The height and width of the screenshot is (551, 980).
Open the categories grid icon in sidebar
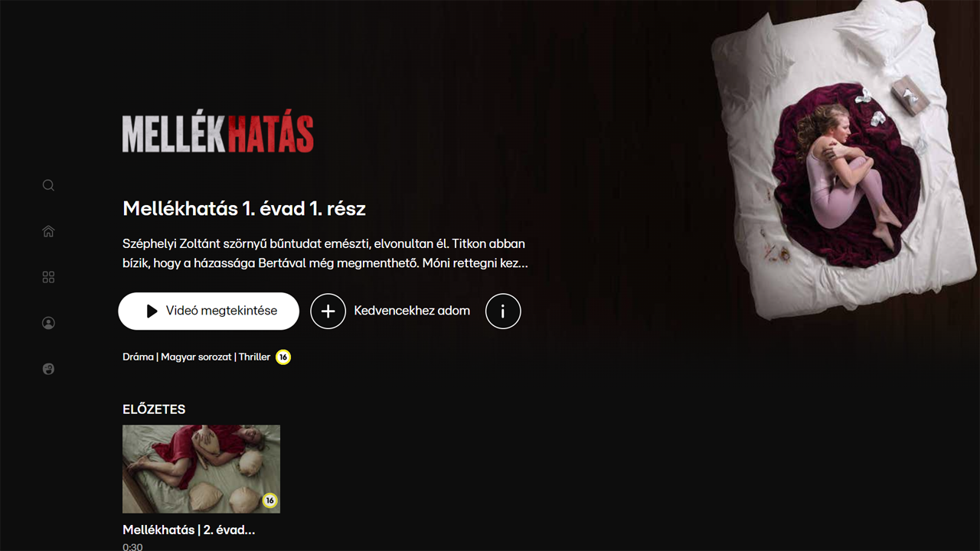(48, 277)
